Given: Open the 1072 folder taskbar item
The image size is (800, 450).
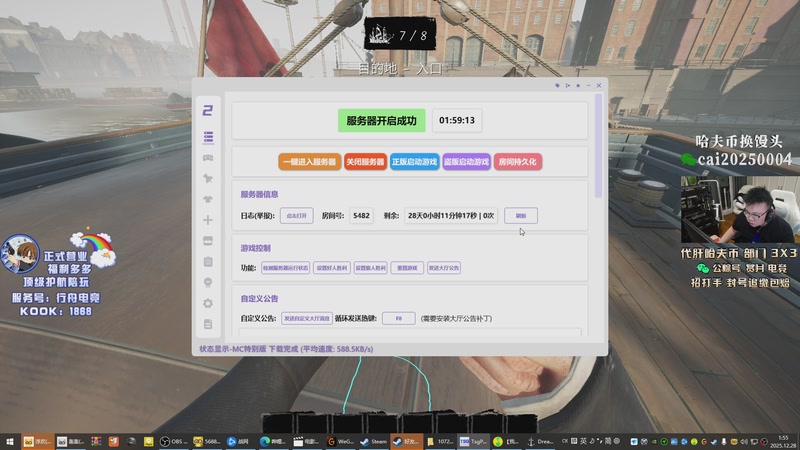Looking at the screenshot, I should 440,441.
